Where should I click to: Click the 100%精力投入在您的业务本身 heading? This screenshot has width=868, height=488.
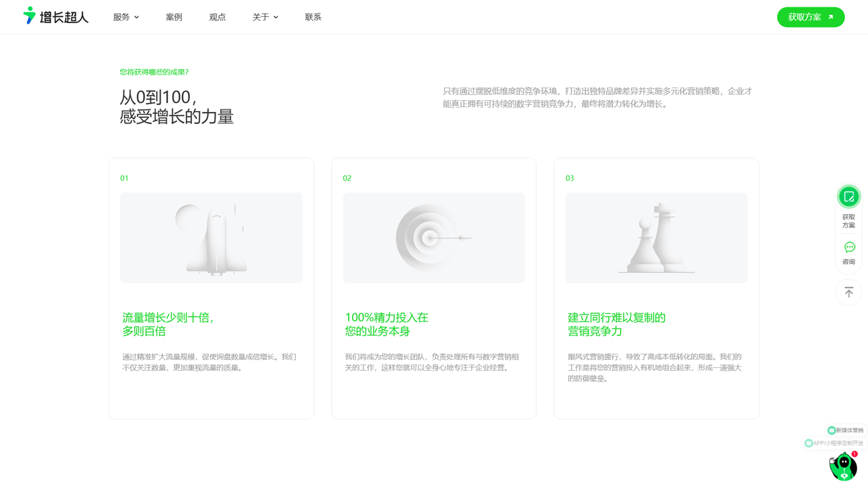pyautogui.click(x=387, y=324)
